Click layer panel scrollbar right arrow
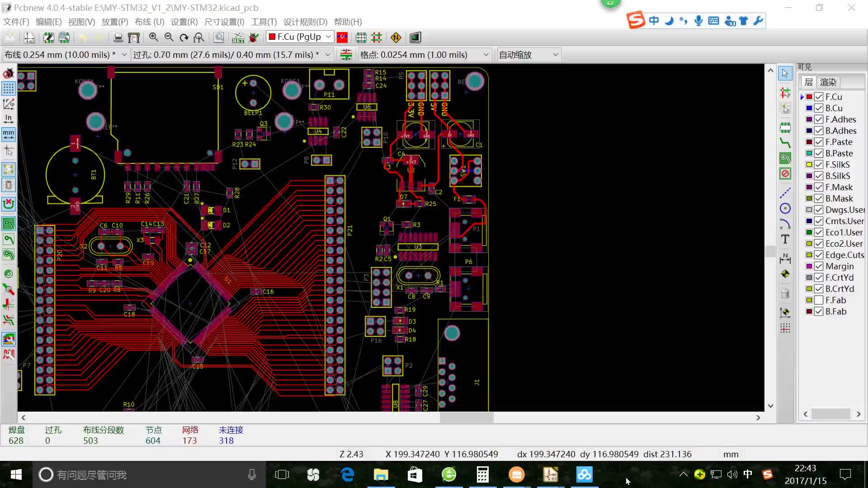 tap(859, 414)
